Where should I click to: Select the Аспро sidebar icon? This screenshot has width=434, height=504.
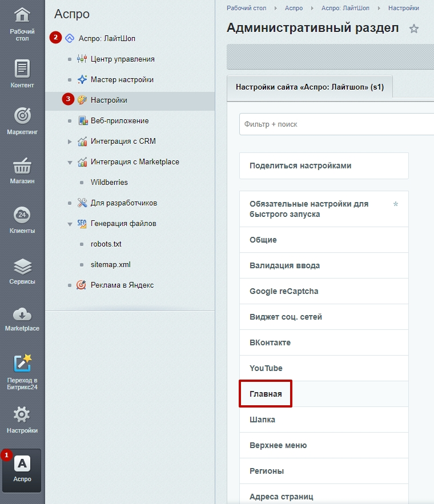click(22, 470)
